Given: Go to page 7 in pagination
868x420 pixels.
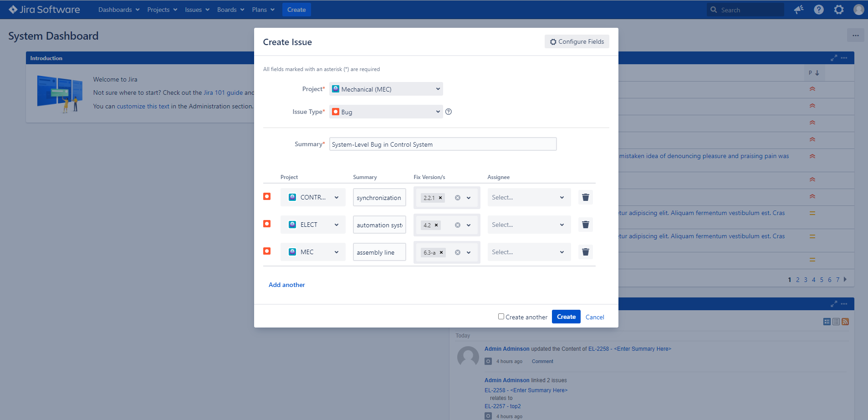Looking at the screenshot, I should pos(837,280).
